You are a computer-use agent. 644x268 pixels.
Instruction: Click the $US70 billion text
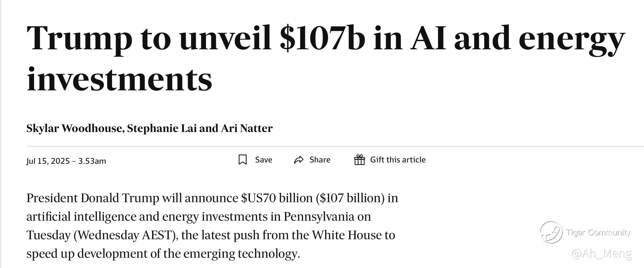277,198
